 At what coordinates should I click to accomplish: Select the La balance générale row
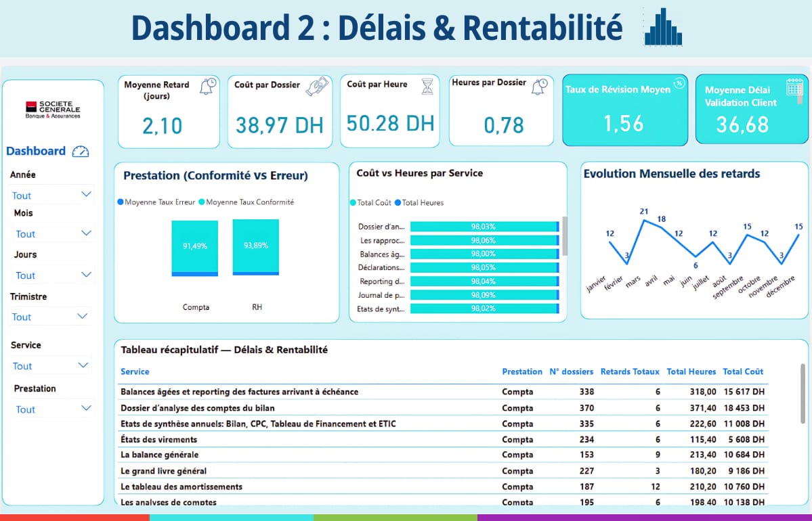pos(443,455)
